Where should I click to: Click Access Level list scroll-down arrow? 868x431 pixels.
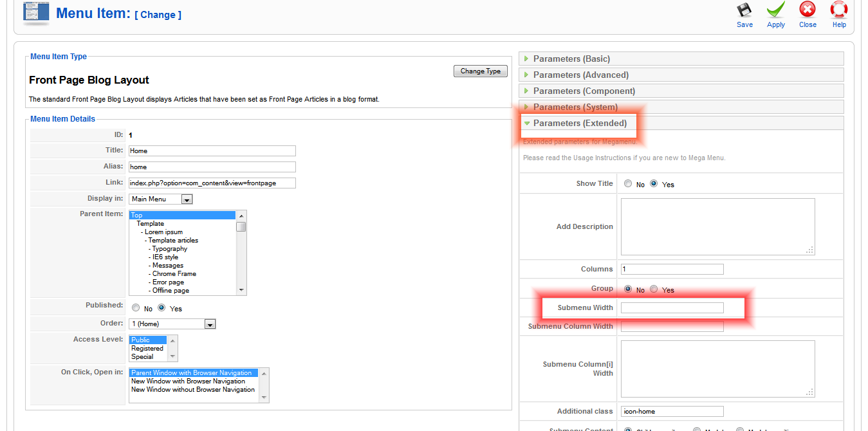tap(172, 356)
